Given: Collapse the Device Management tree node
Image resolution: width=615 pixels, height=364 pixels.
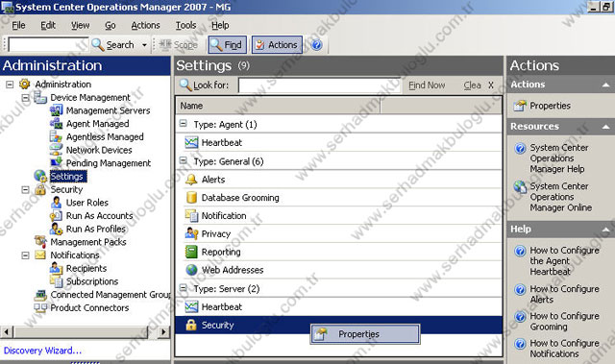Looking at the screenshot, I should pyautogui.click(x=26, y=98).
